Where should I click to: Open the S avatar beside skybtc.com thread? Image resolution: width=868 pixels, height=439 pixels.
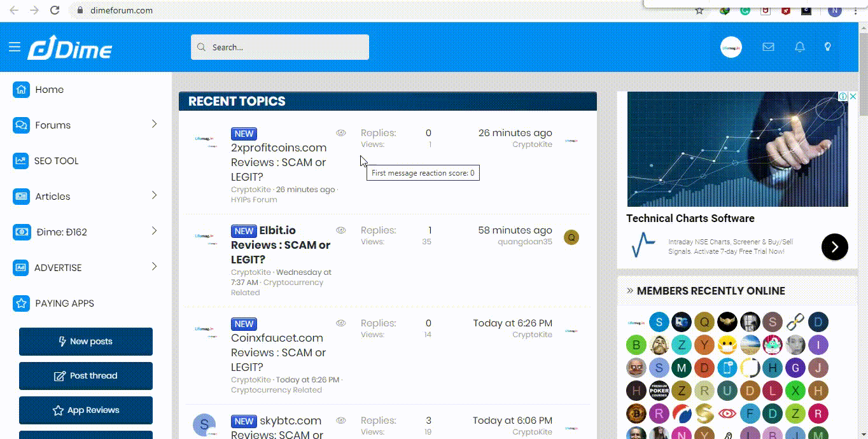(x=204, y=425)
